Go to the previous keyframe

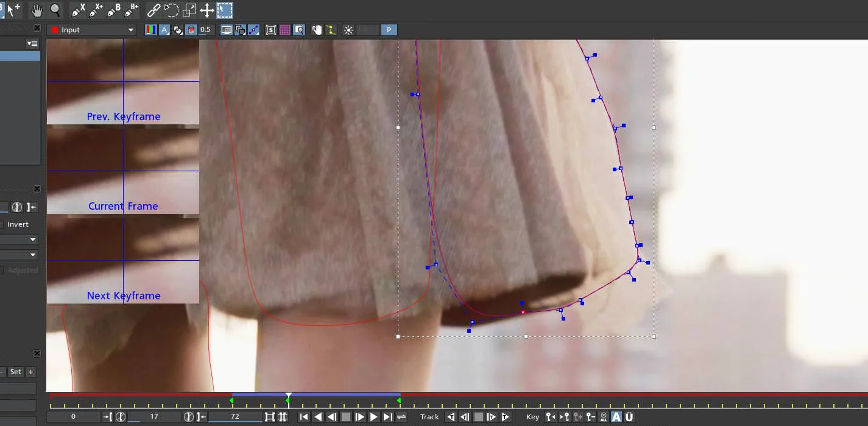pyautogui.click(x=551, y=417)
